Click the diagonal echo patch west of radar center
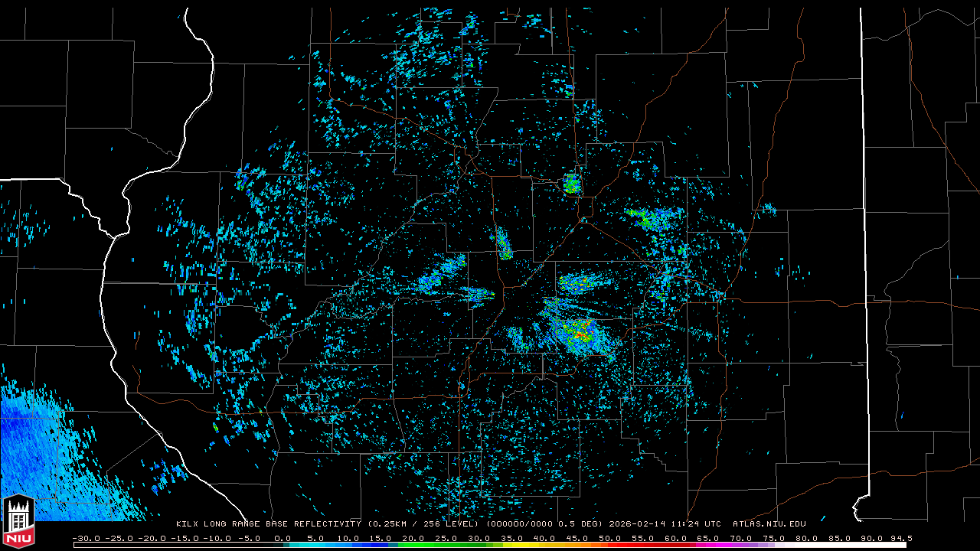The width and height of the screenshot is (980, 551). point(443,274)
